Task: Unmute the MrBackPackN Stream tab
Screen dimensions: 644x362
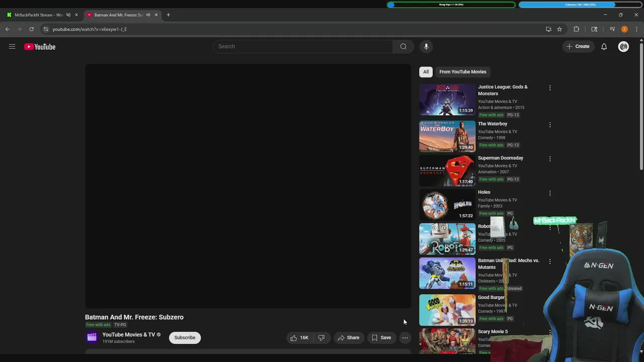Action: [68, 15]
